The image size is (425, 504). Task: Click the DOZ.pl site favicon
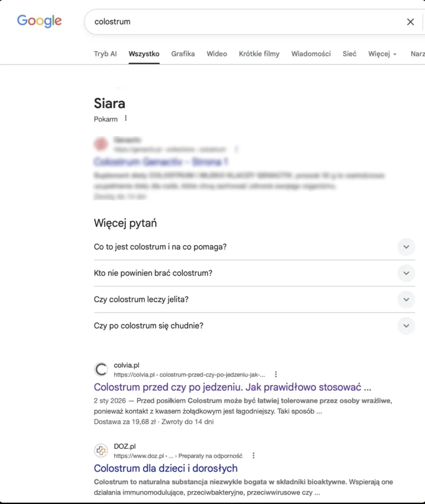(x=101, y=451)
